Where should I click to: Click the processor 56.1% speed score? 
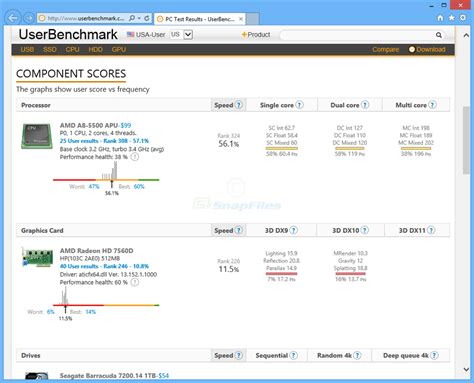(x=229, y=144)
